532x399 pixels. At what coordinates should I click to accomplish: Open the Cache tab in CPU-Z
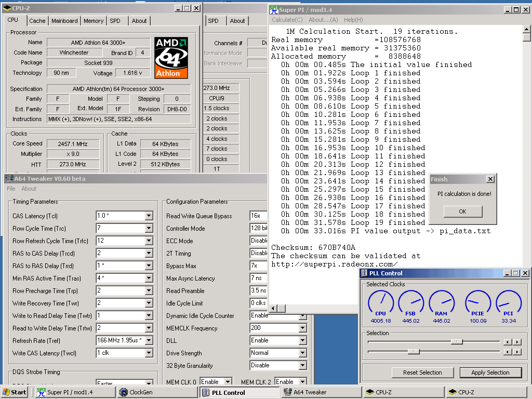coord(37,21)
